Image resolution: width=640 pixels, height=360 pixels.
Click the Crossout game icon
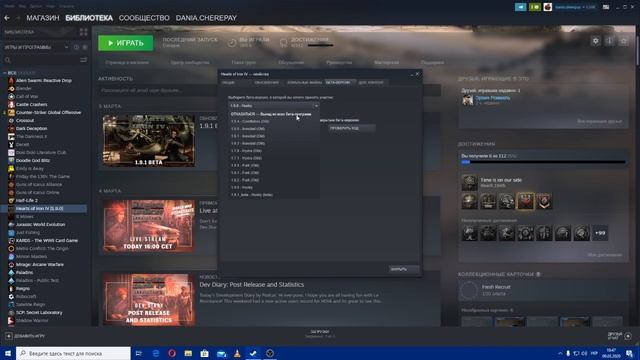coord(11,120)
